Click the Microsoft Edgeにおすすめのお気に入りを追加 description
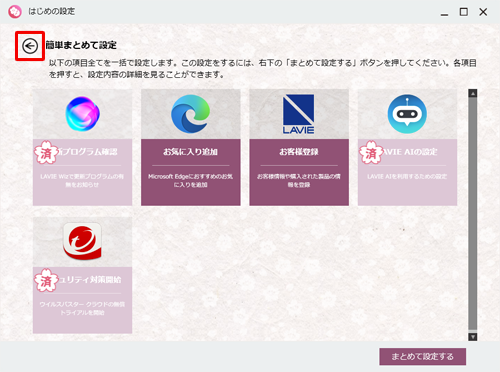This screenshot has width=500, height=372. [191, 180]
